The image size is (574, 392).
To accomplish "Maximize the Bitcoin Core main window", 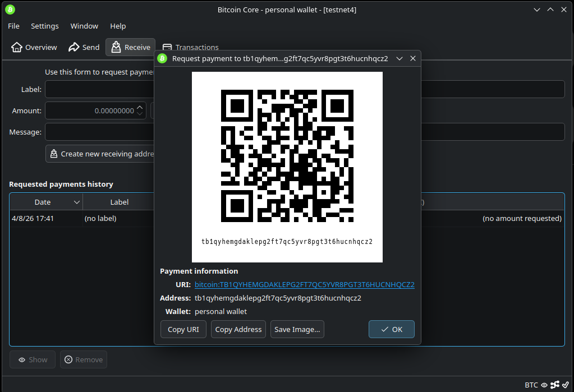I will point(550,10).
